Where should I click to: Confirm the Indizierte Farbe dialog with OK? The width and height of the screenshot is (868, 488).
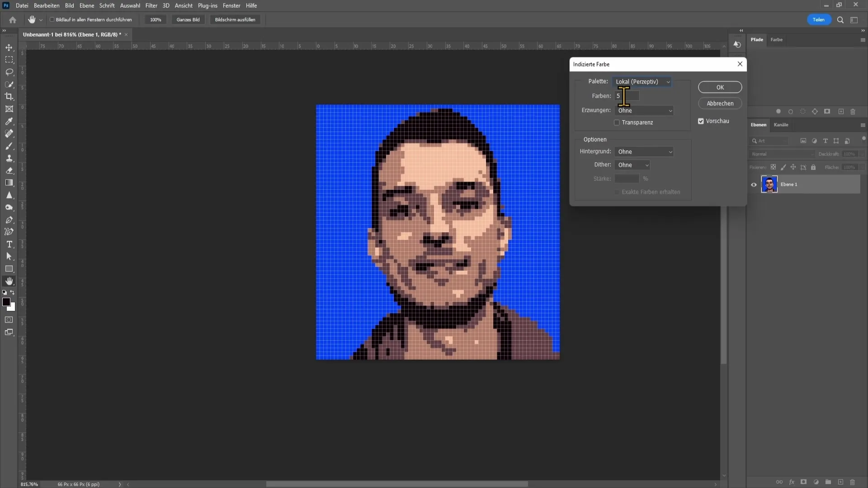tap(720, 88)
